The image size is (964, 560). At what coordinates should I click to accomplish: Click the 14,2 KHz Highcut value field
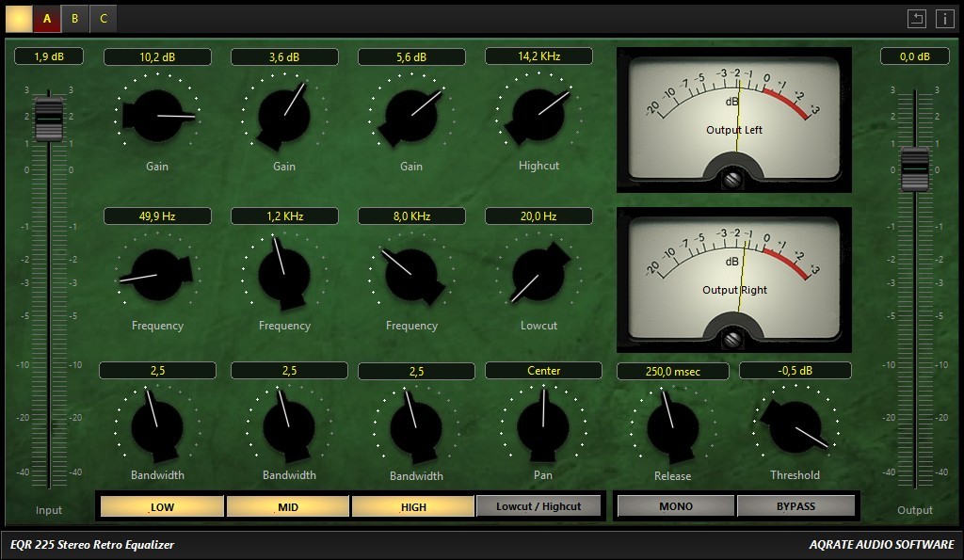[538, 56]
